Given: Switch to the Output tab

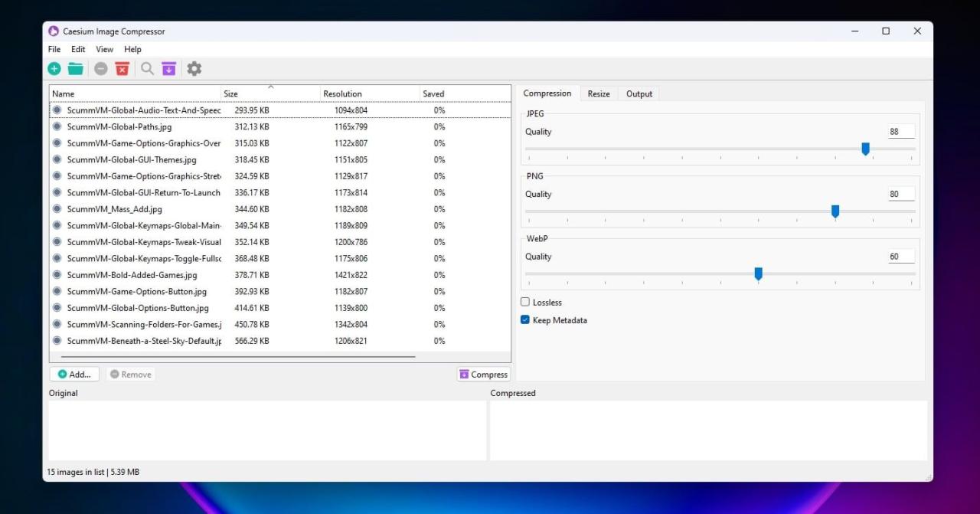Looking at the screenshot, I should coord(639,94).
